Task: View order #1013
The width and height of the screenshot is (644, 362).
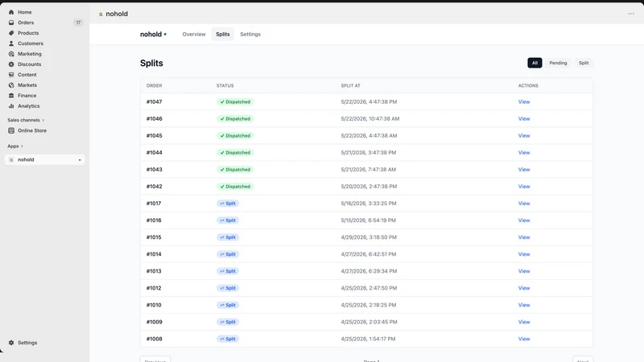Action: 524,271
